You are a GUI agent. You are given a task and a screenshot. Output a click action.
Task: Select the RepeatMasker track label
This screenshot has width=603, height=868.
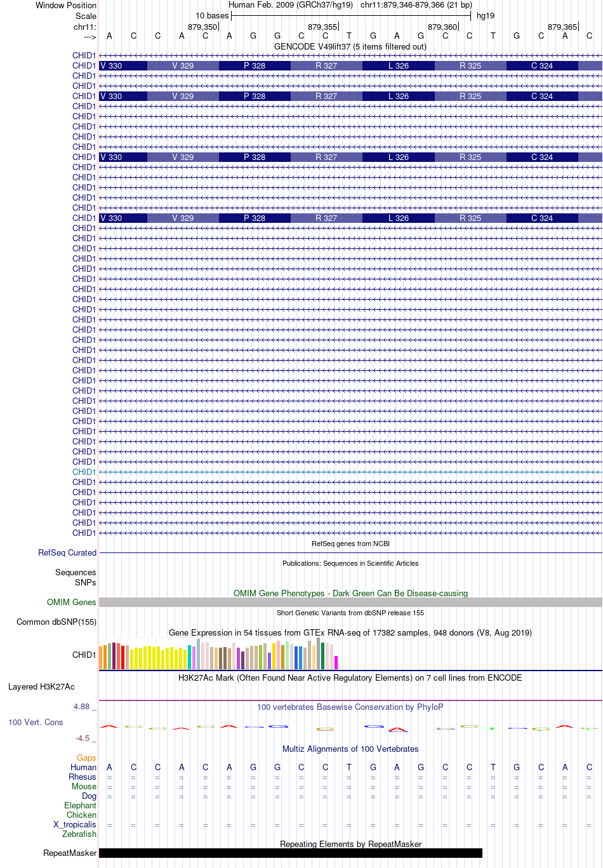click(x=70, y=853)
